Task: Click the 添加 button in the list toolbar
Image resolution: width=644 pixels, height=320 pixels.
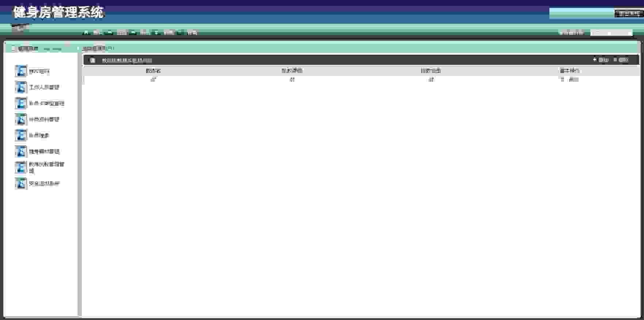Action: tap(601, 60)
